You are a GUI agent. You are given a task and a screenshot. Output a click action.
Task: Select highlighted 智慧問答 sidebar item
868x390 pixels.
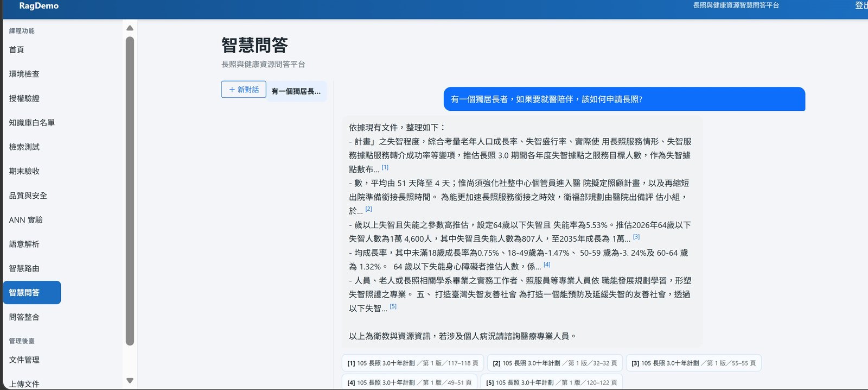tap(32, 293)
